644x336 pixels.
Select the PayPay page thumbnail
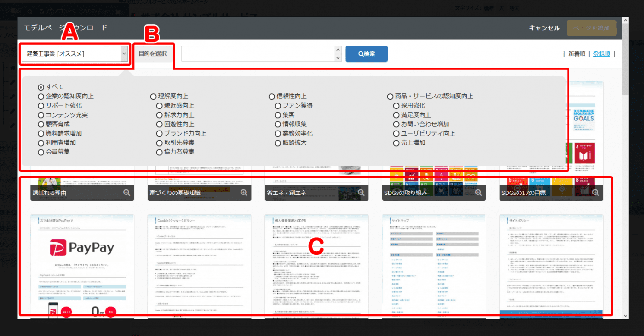(82, 266)
